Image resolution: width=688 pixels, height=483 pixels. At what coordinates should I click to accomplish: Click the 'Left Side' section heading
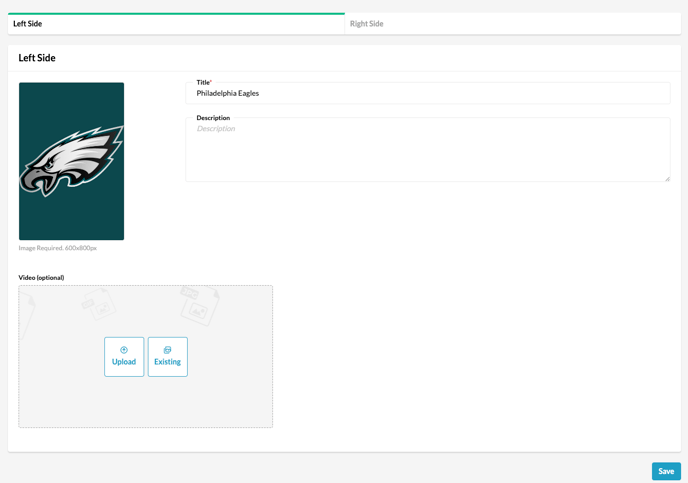click(37, 58)
